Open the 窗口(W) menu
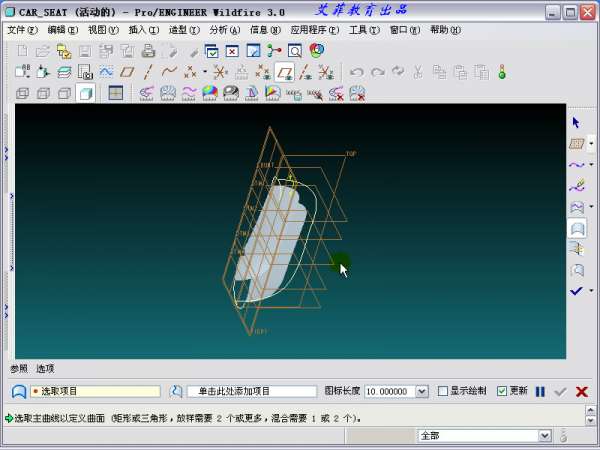 point(405,30)
